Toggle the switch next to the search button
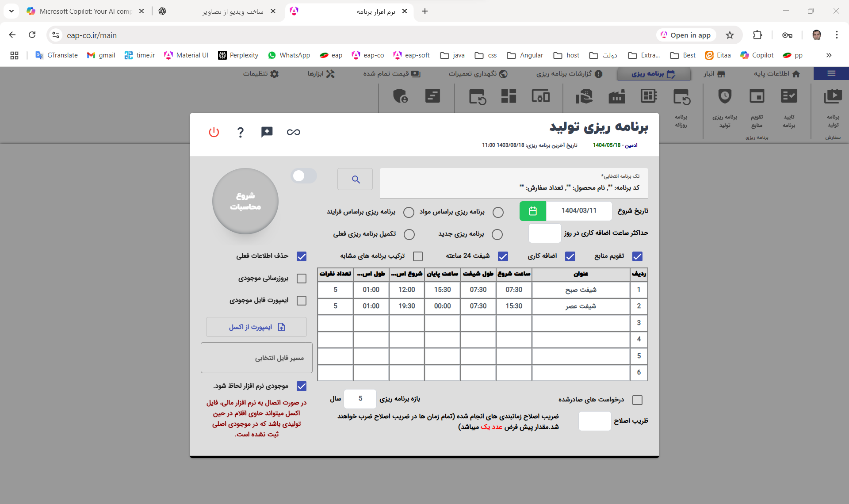Viewport: 849px width, 504px height. tap(304, 176)
